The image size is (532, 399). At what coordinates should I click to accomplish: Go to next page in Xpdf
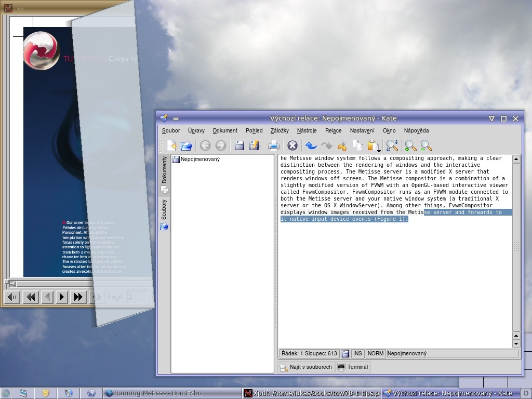pyautogui.click(x=61, y=297)
